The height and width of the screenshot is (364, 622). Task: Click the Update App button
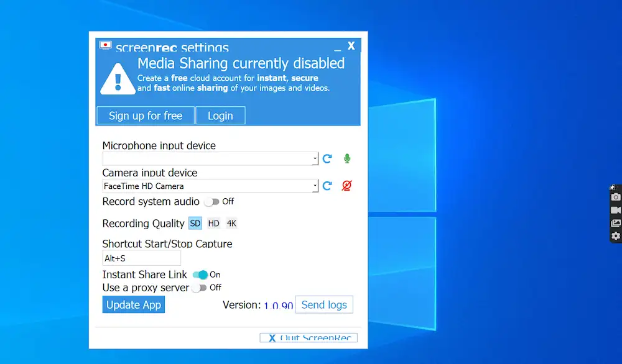pyautogui.click(x=134, y=304)
